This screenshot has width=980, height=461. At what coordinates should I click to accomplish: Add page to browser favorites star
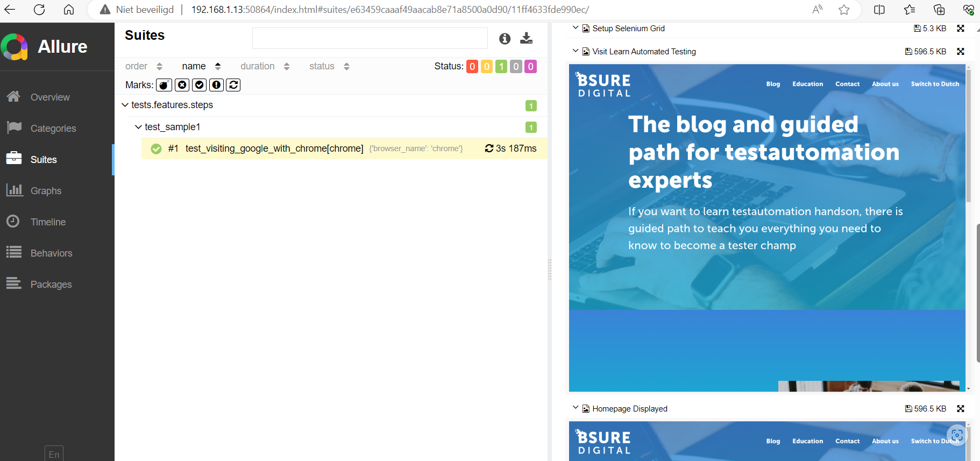tap(844, 10)
